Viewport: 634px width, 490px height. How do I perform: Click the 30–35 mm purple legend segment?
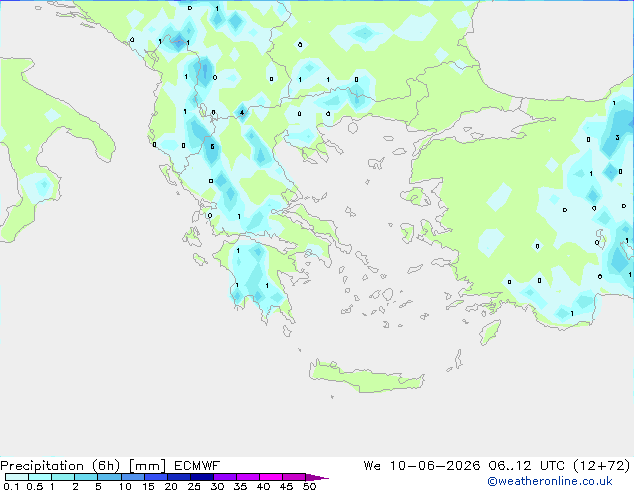(x=225, y=477)
